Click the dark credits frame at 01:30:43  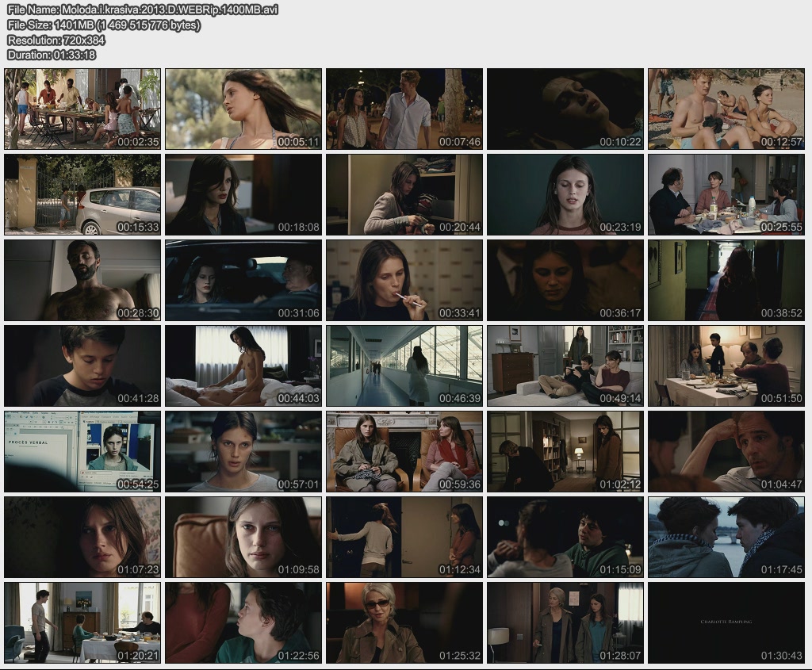coord(726,622)
